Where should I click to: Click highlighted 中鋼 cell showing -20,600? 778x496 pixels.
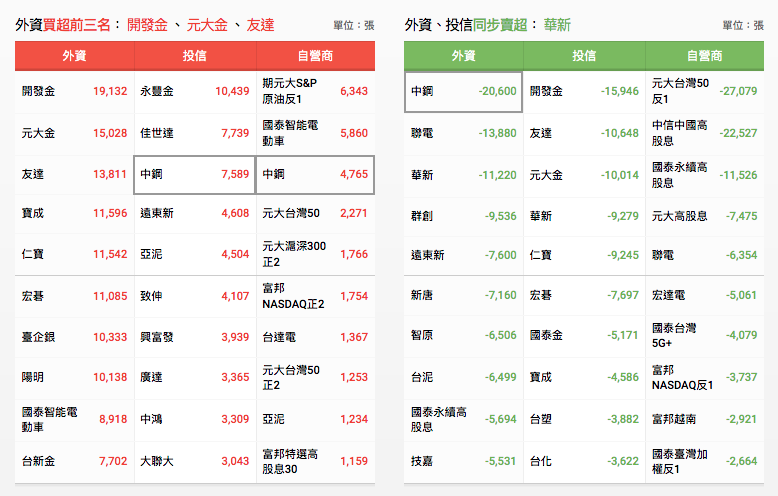(x=463, y=92)
